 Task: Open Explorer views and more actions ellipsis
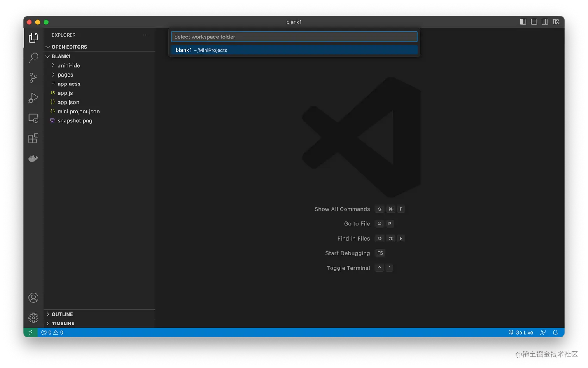(x=145, y=35)
